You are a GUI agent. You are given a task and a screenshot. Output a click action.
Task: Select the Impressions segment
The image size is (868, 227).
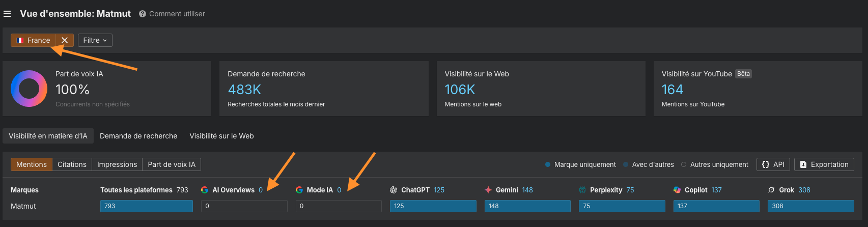[x=117, y=164]
